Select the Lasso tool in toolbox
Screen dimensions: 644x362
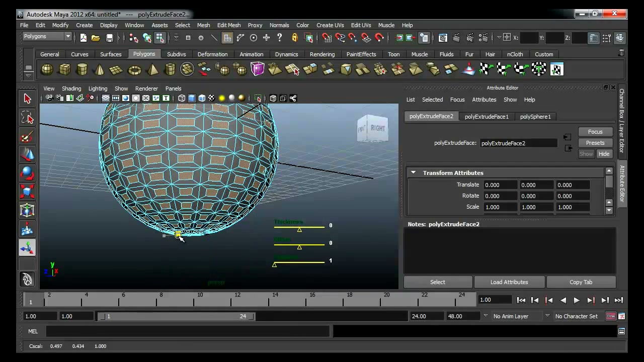(27, 118)
